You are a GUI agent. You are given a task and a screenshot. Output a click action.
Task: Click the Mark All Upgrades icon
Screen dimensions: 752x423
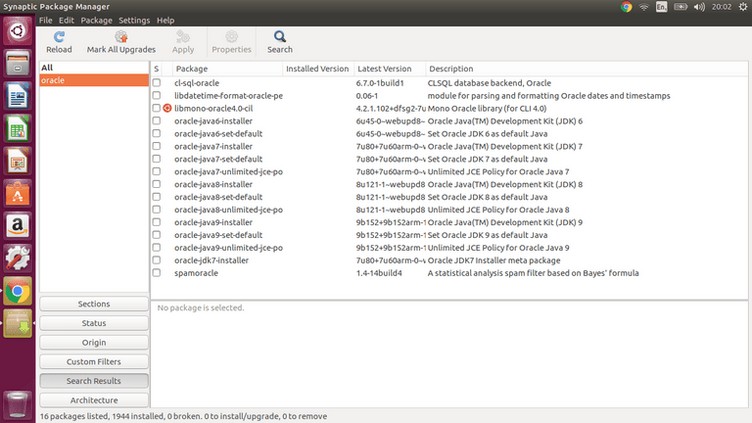[x=121, y=37]
